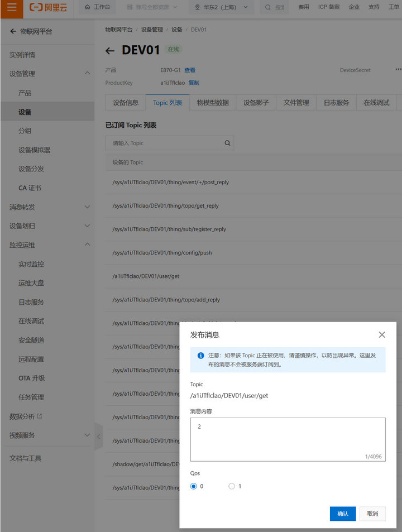Click the back arrow next to DEV01
Image resolution: width=402 pixels, height=532 pixels.
pos(110,51)
